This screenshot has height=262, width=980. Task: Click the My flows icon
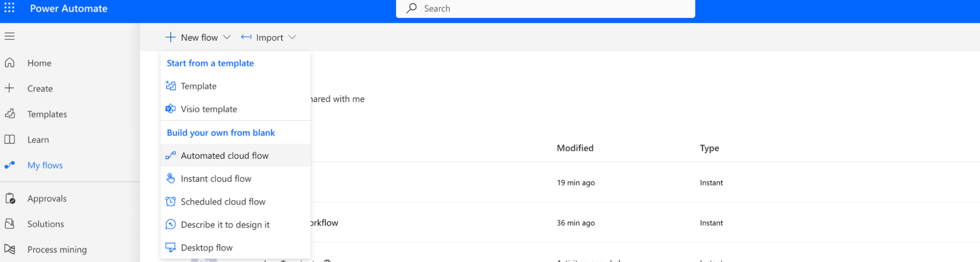tap(10, 165)
